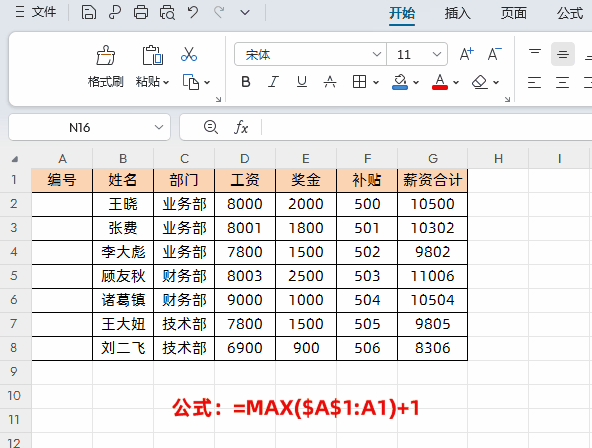This screenshot has height=448, width=592.
Task: Apply the red font color
Action: [440, 82]
